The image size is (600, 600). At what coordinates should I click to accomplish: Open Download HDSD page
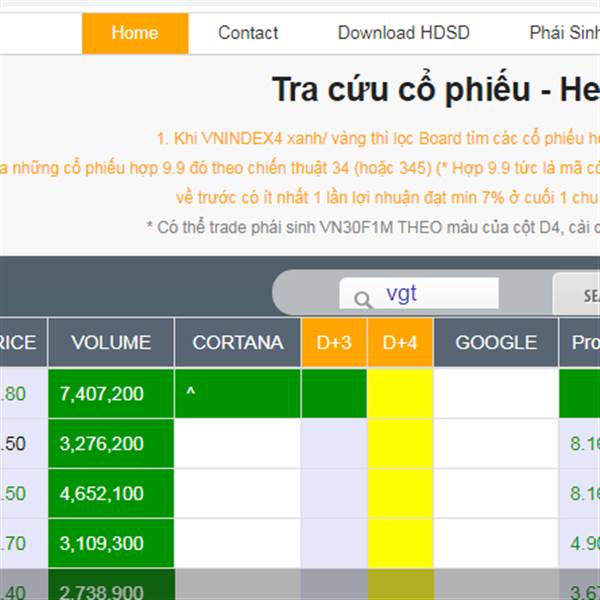[404, 33]
